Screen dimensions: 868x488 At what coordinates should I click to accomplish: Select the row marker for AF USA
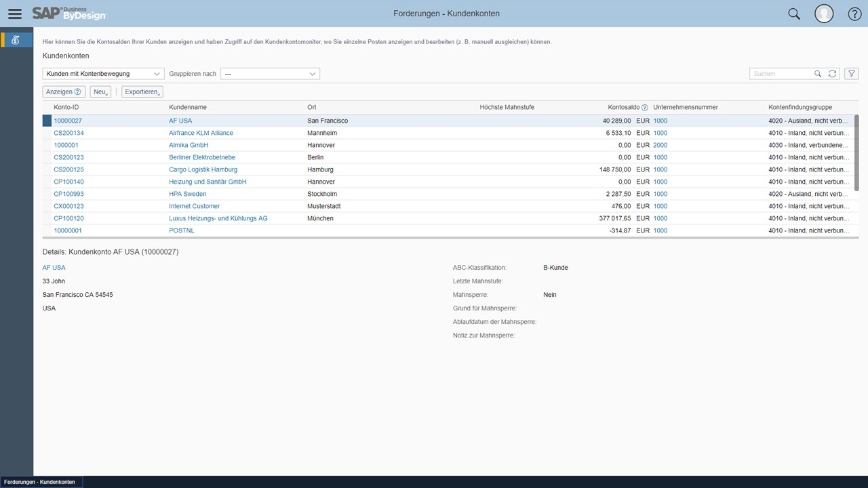click(x=47, y=121)
